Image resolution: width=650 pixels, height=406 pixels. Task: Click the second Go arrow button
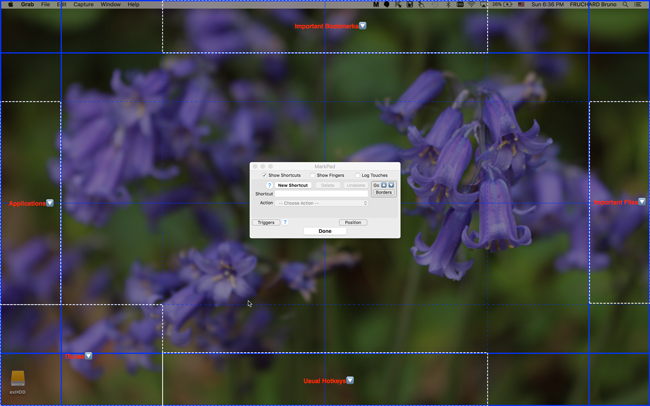[392, 185]
